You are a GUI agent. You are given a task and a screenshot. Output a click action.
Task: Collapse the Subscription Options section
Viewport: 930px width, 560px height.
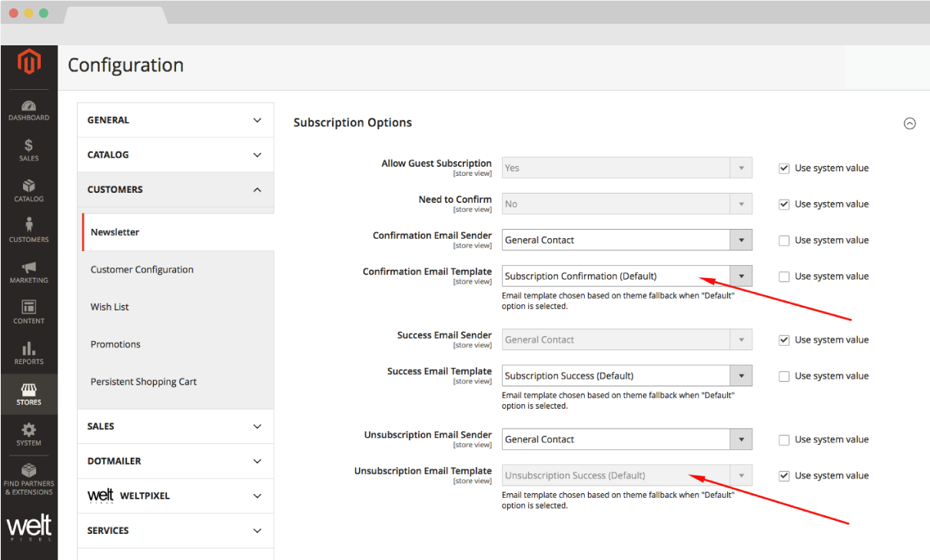click(x=909, y=123)
